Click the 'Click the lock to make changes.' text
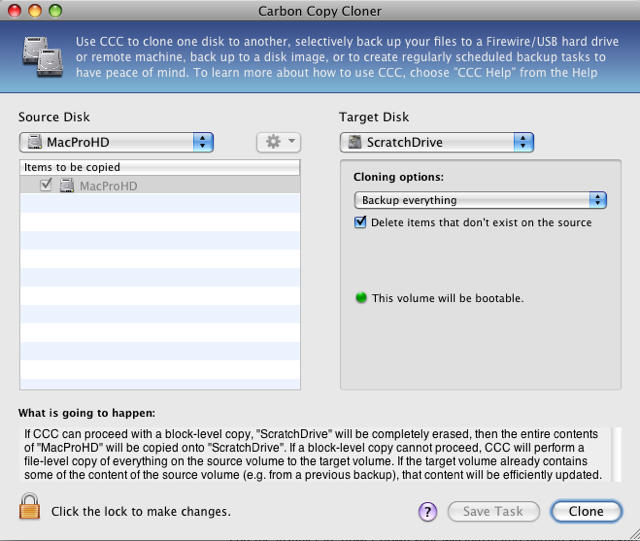 tap(141, 511)
